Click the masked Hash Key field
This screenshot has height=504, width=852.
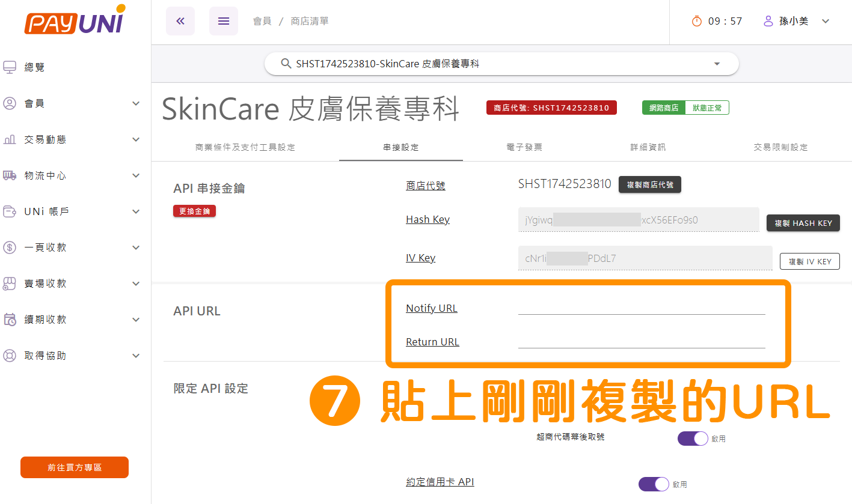click(x=639, y=220)
